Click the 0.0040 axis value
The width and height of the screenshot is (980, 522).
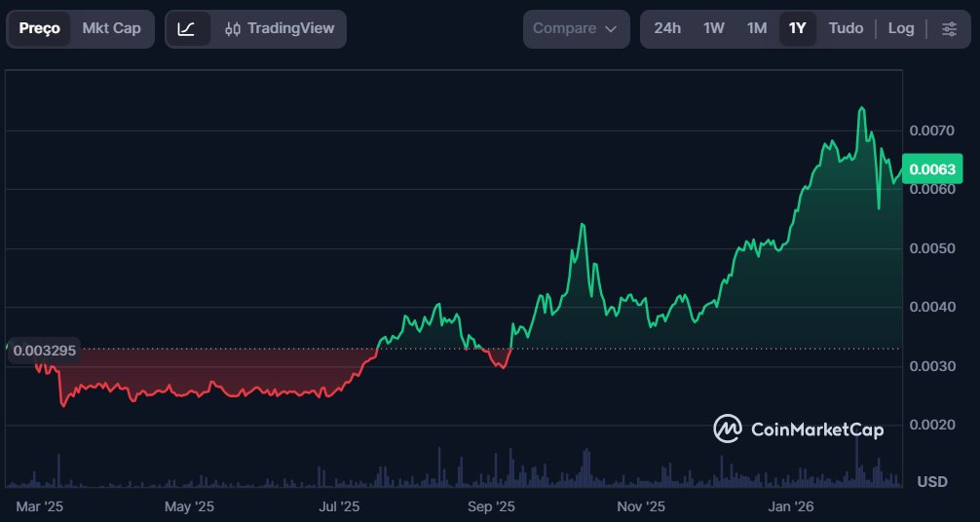pyautogui.click(x=932, y=307)
